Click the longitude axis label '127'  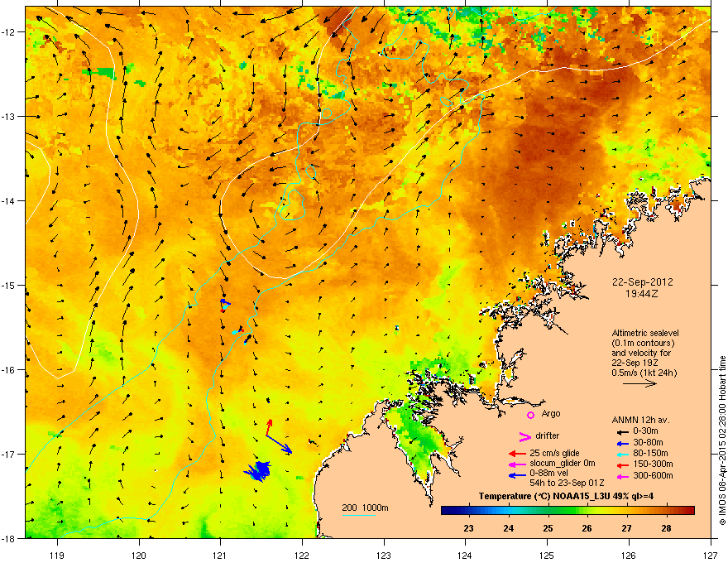click(711, 555)
